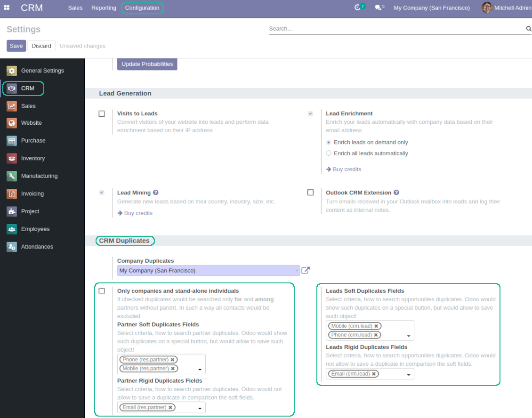532x418 pixels.
Task: Click the Attendances sidebar icon
Action: pyautogui.click(x=12, y=247)
